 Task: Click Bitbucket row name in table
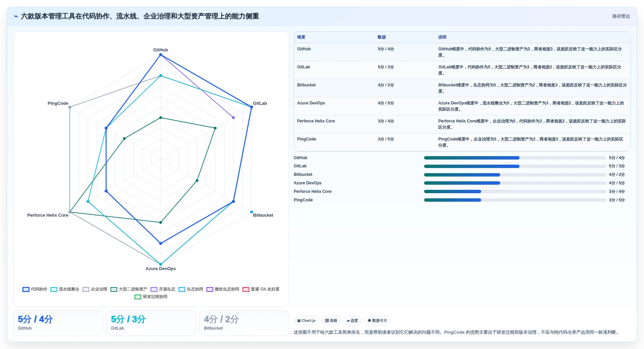click(306, 85)
